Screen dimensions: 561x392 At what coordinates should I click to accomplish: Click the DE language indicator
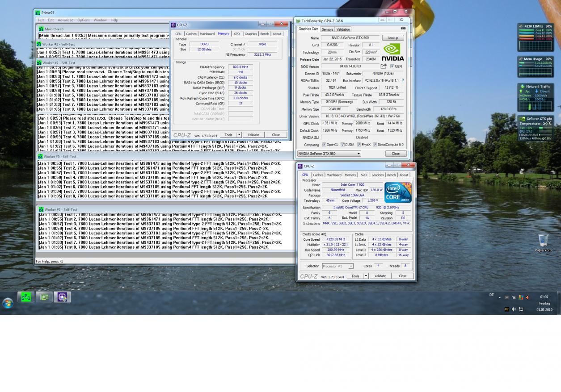pos(492,295)
